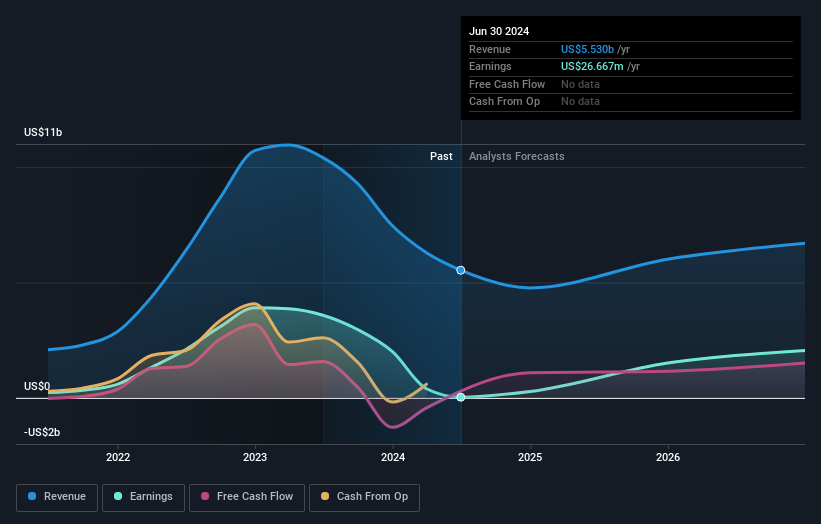Click the 2025 x-axis label
This screenshot has height=524, width=821.
[530, 457]
